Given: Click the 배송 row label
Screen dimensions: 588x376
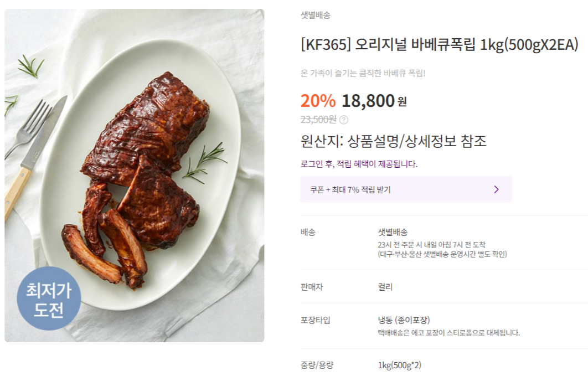Looking at the screenshot, I should click(x=308, y=232).
